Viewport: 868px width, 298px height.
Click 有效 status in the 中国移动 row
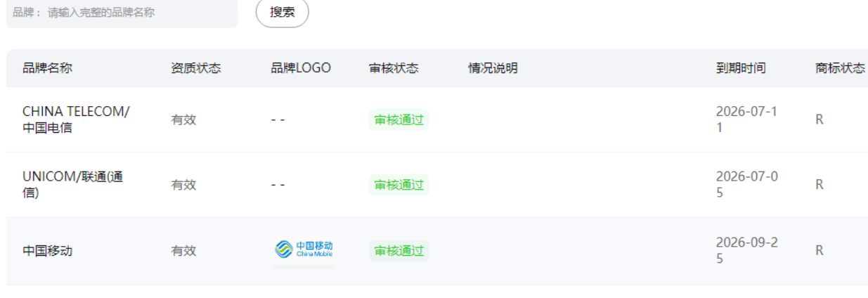click(183, 251)
